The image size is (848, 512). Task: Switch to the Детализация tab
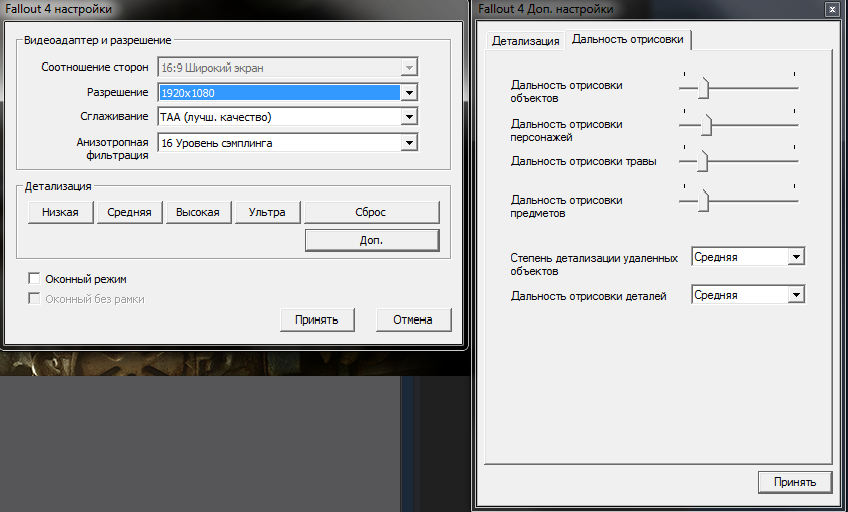[x=525, y=41]
